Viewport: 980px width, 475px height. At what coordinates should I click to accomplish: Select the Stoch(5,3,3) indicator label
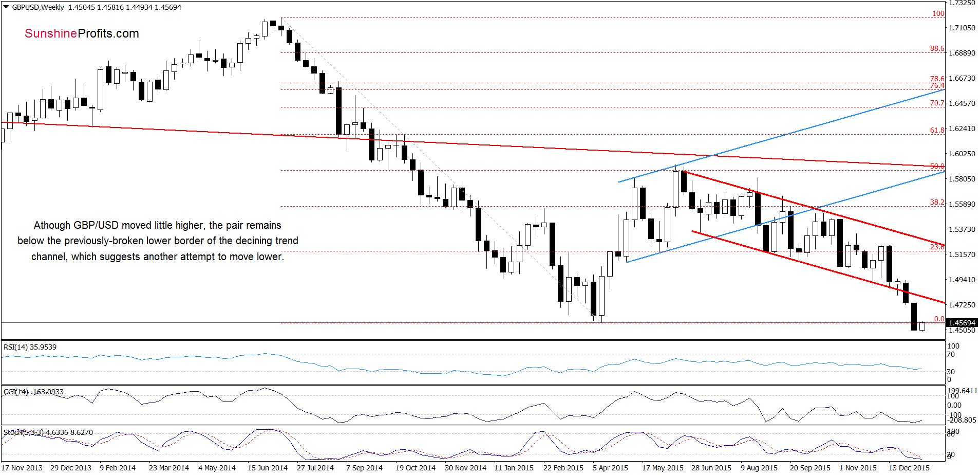[48, 432]
